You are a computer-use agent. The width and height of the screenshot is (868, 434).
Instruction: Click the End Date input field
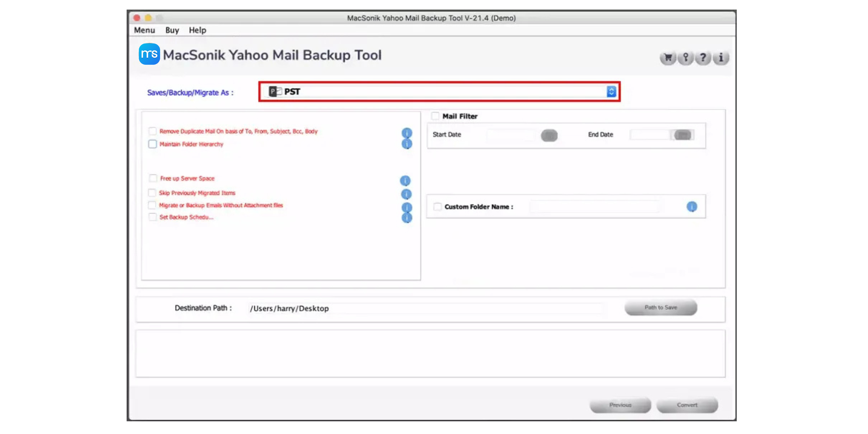pyautogui.click(x=650, y=135)
